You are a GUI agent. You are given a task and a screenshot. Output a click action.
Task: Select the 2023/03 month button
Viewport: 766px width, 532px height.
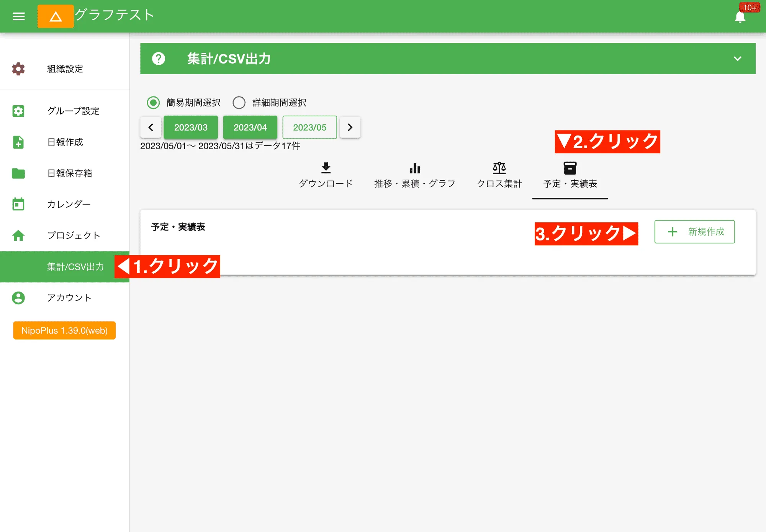[x=191, y=127]
